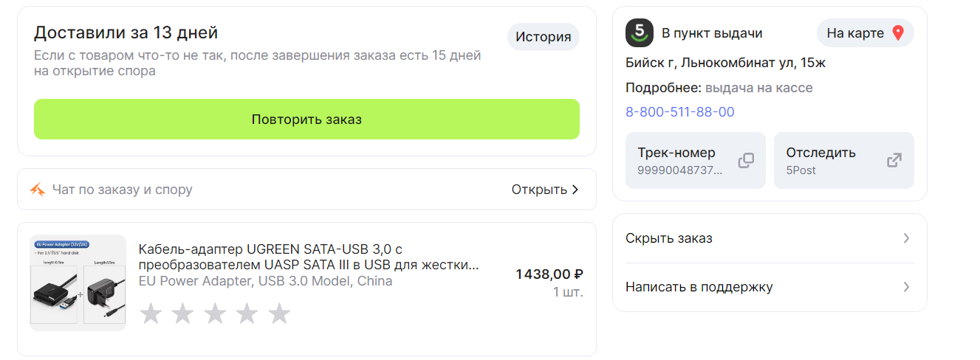Expand the Скрыть заказ row chevron
This screenshot has height=360, width=980.
tap(907, 238)
